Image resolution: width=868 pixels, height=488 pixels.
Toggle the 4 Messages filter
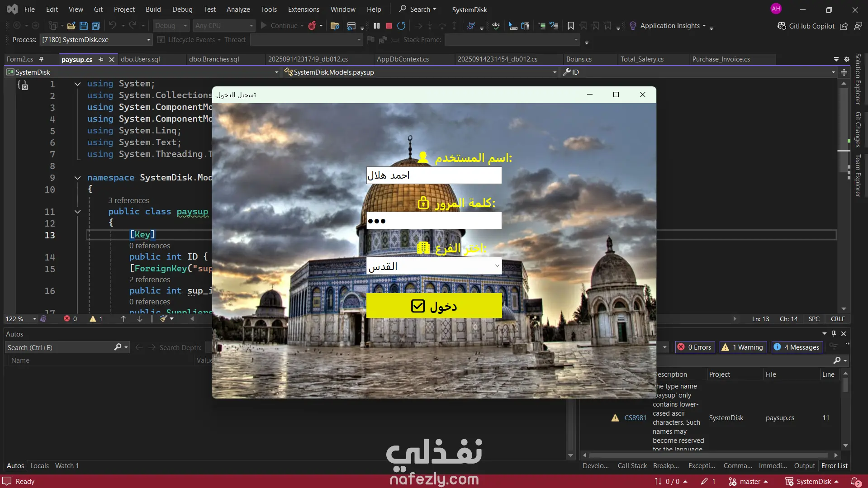797,347
